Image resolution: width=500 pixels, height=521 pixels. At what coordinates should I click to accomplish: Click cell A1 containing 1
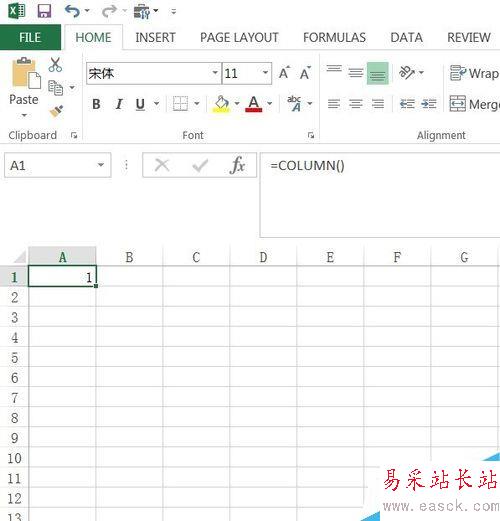[62, 276]
